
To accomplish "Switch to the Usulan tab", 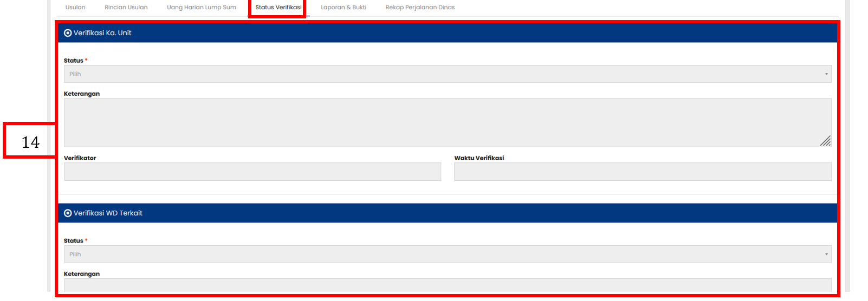I will 75,8.
